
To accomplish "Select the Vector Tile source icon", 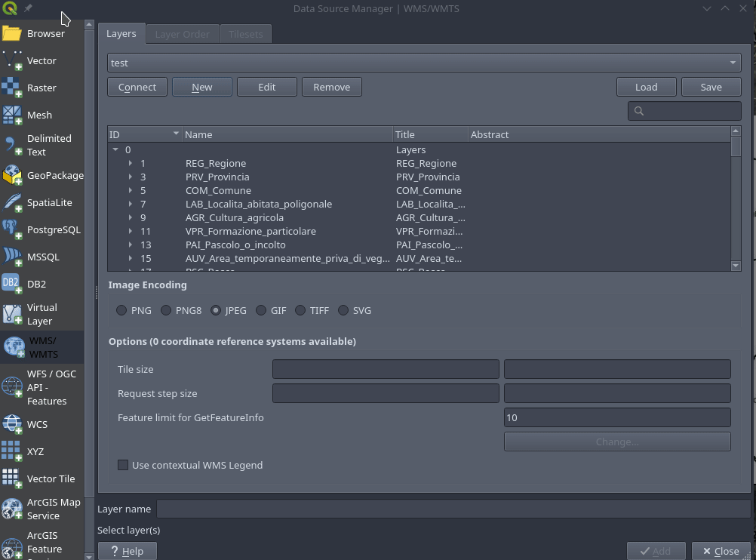I will tap(11, 478).
